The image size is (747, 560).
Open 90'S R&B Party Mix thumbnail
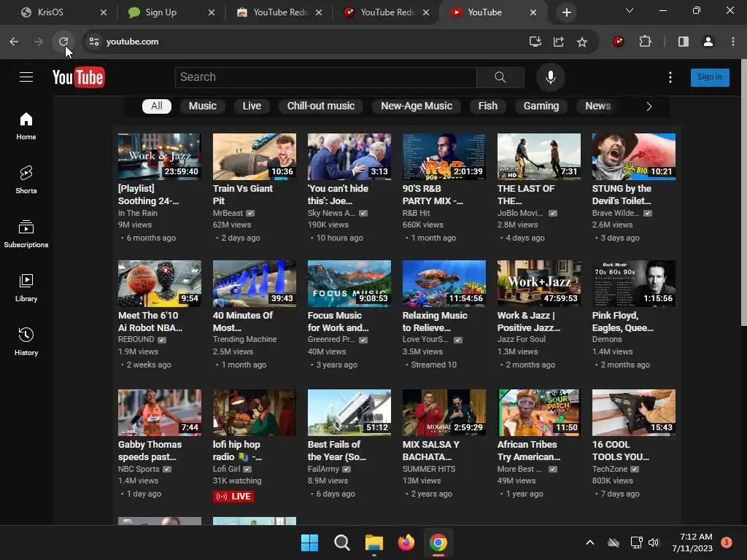[x=444, y=157]
